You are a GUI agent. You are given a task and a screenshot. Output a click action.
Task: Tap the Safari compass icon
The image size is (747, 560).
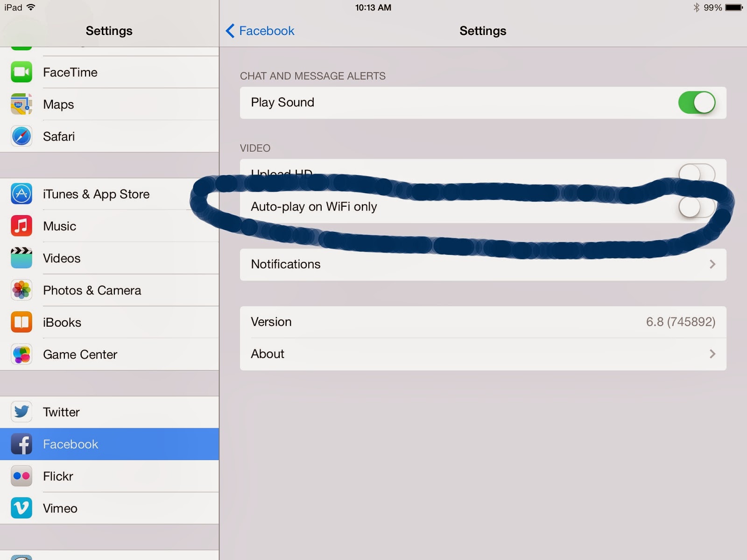coord(21,136)
